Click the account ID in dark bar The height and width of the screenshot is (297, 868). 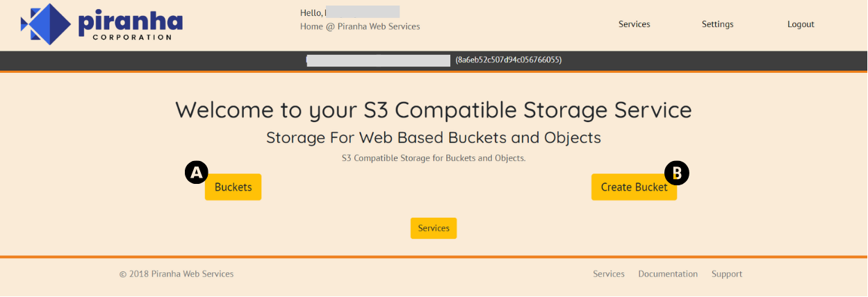[x=509, y=60]
